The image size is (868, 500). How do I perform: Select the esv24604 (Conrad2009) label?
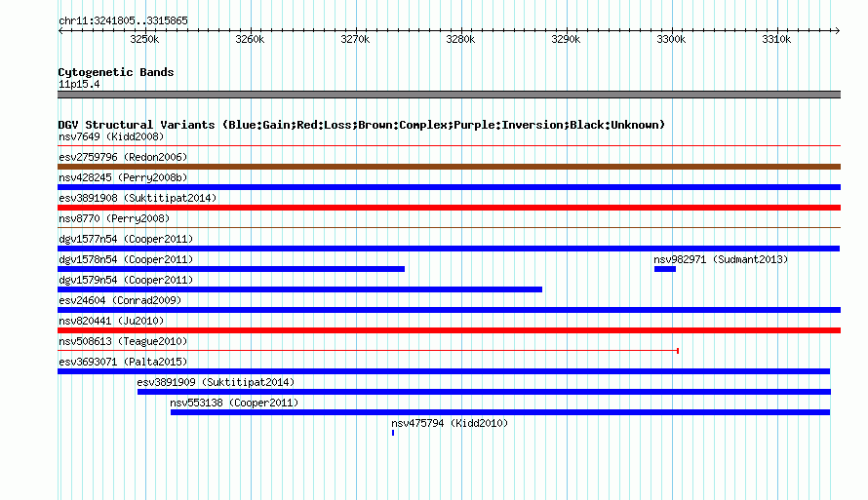point(120,300)
